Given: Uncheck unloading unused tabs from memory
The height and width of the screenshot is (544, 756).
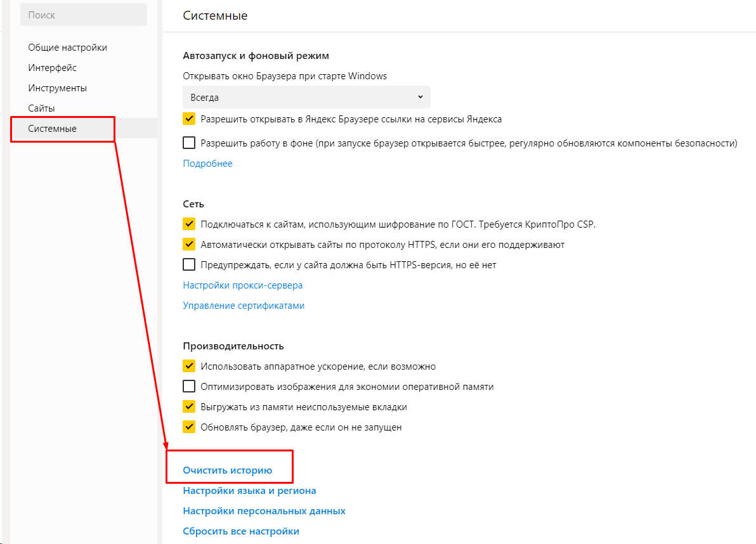Looking at the screenshot, I should [x=189, y=406].
